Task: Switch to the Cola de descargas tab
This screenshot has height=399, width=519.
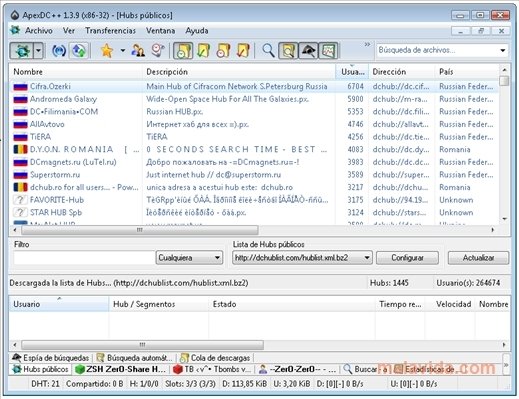Action: tap(215, 358)
